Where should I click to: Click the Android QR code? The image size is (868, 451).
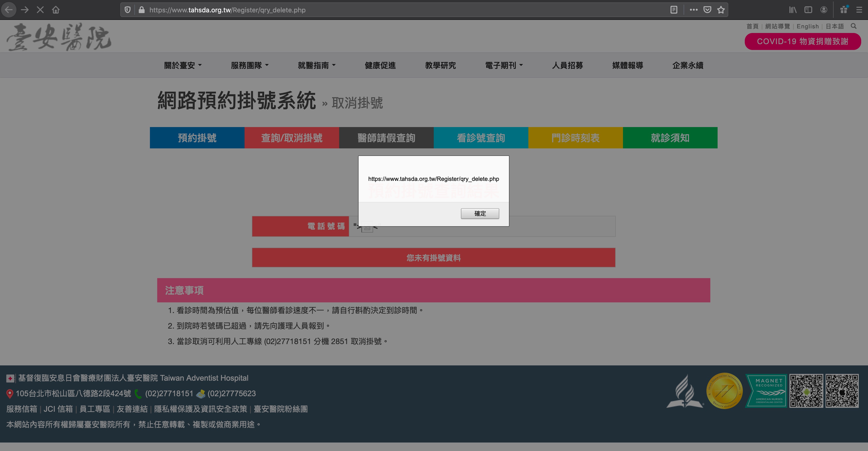pyautogui.click(x=806, y=391)
